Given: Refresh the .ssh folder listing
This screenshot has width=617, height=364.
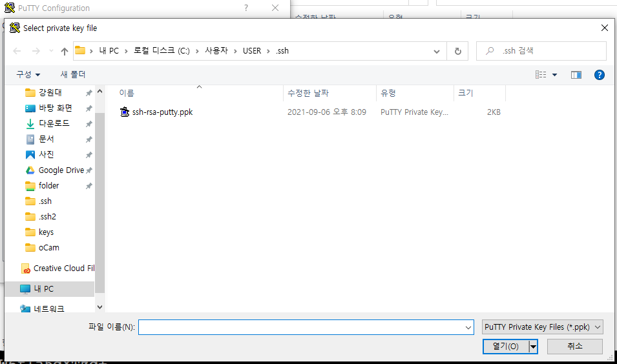Looking at the screenshot, I should [457, 51].
